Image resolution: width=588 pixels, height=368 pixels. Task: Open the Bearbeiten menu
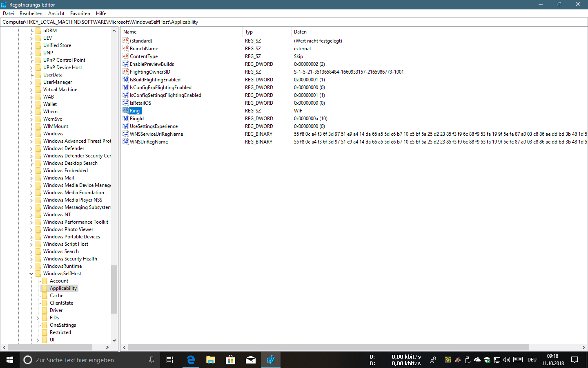coord(31,13)
